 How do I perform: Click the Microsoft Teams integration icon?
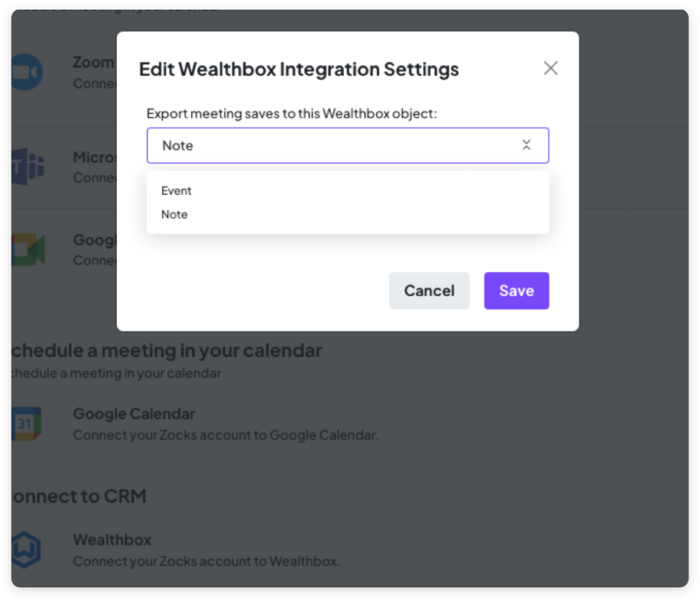27,167
